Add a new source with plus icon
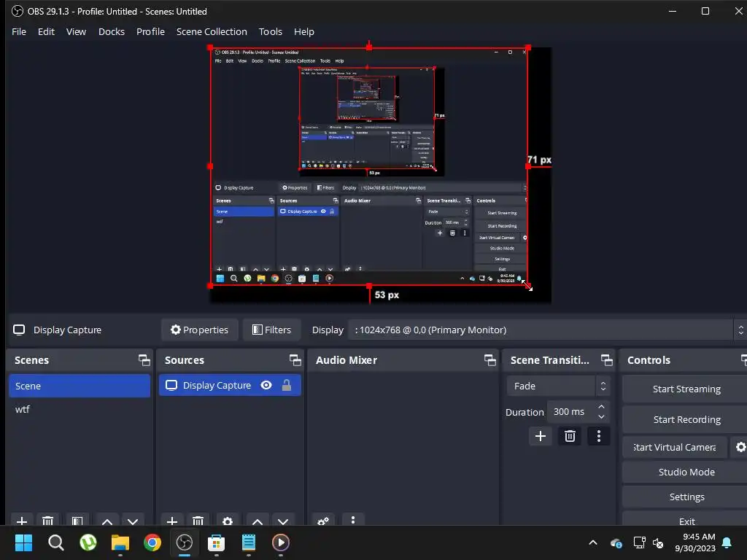The width and height of the screenshot is (747, 560). tap(172, 521)
